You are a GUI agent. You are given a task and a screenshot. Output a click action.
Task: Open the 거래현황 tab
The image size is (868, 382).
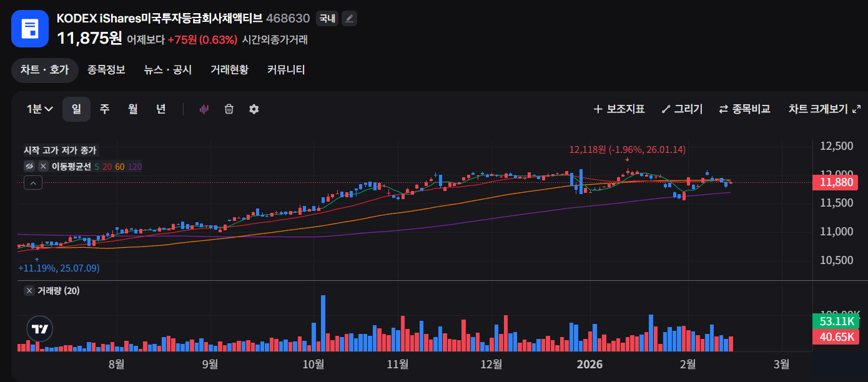point(229,70)
